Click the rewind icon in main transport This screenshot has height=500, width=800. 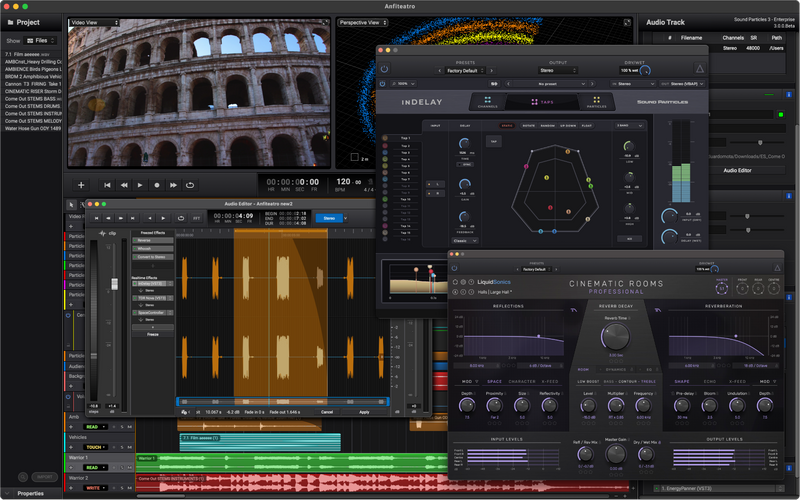tap(124, 185)
